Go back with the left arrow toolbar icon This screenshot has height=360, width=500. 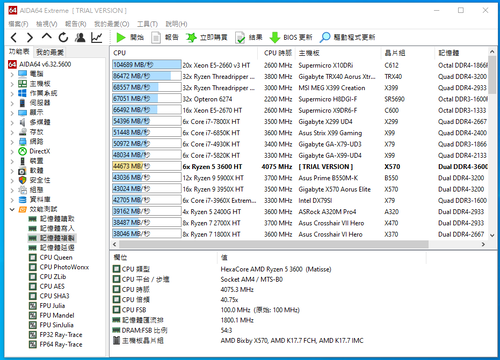click(14, 37)
